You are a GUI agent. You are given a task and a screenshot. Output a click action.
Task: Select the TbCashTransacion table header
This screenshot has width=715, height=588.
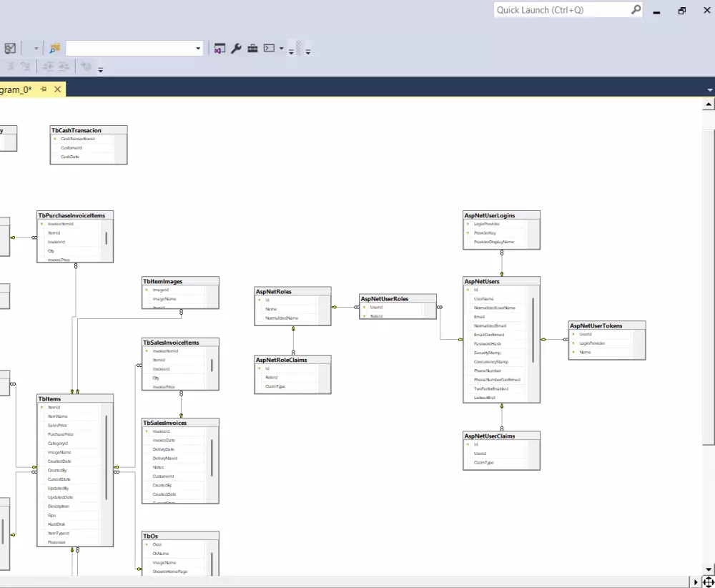tap(88, 130)
